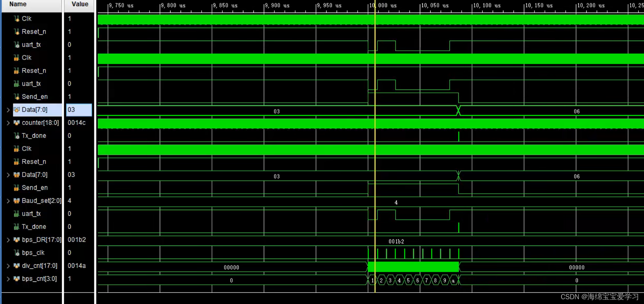This screenshot has width=644, height=304.
Task: Click bps_cnt waveform segment labeled 8
Action: 435,281
